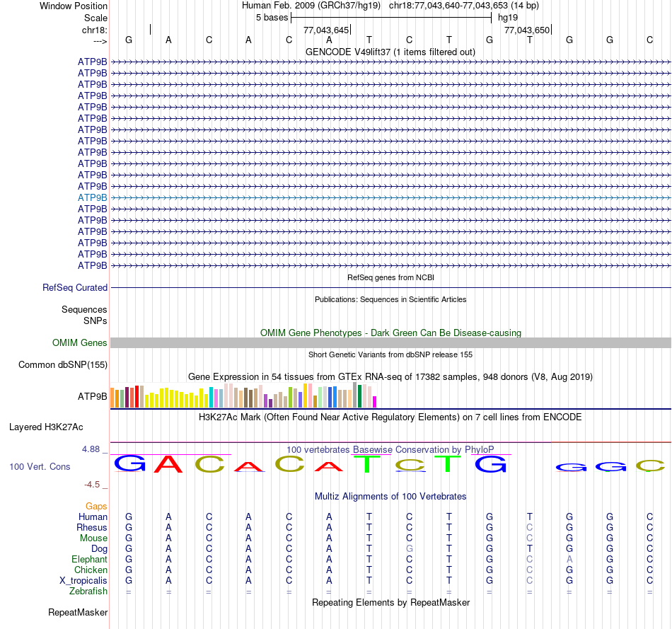
Task: Click the -4.5 lower conservation value
Action: [92, 485]
